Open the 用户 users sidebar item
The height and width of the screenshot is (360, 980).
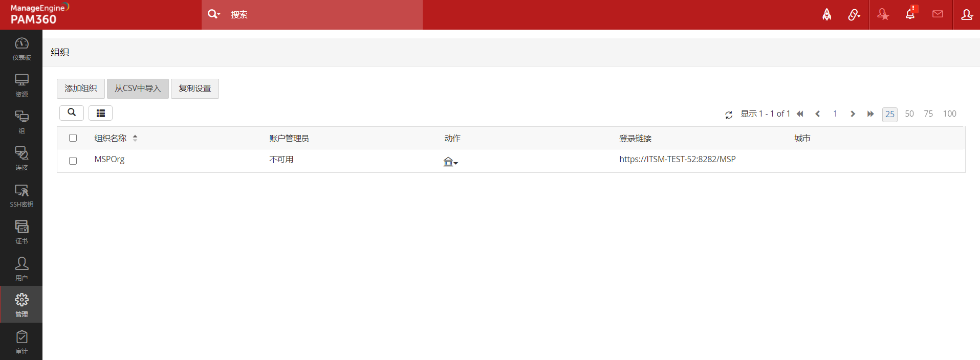tap(21, 269)
